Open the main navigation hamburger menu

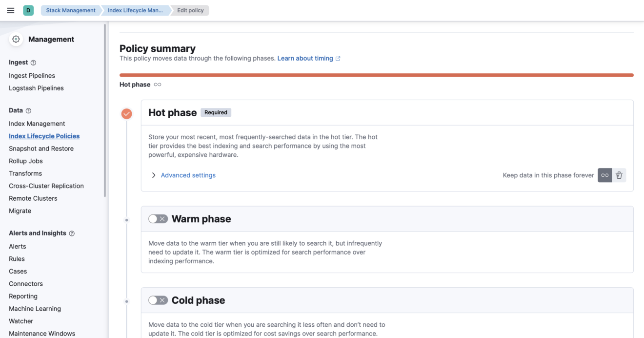pyautogui.click(x=11, y=10)
